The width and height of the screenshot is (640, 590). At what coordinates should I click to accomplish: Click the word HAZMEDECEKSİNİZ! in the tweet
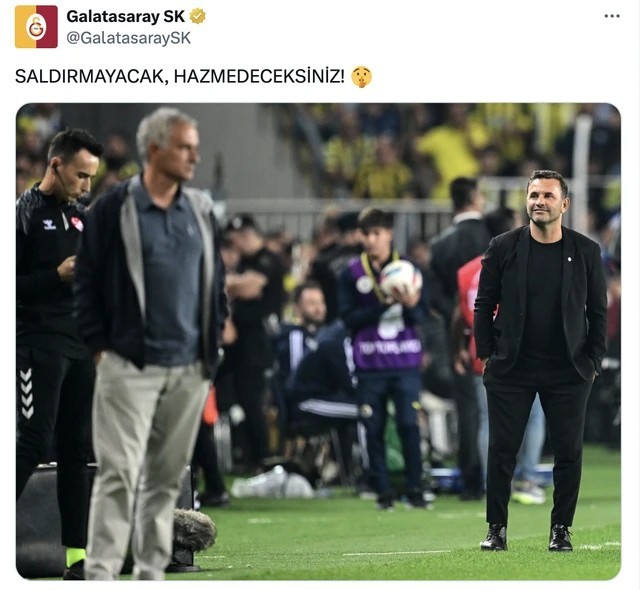coord(260,77)
